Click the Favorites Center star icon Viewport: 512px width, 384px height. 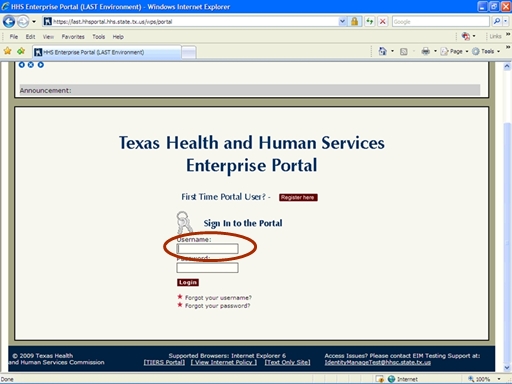7,51
